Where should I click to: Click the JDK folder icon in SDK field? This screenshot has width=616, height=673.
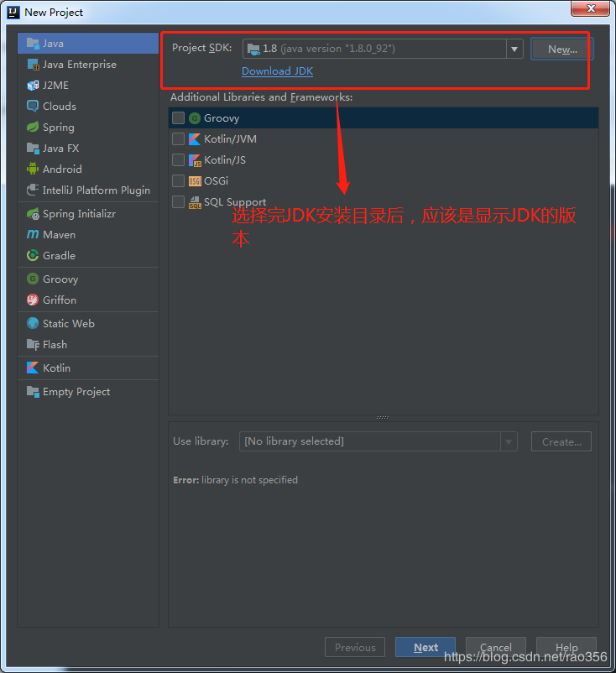[253, 49]
